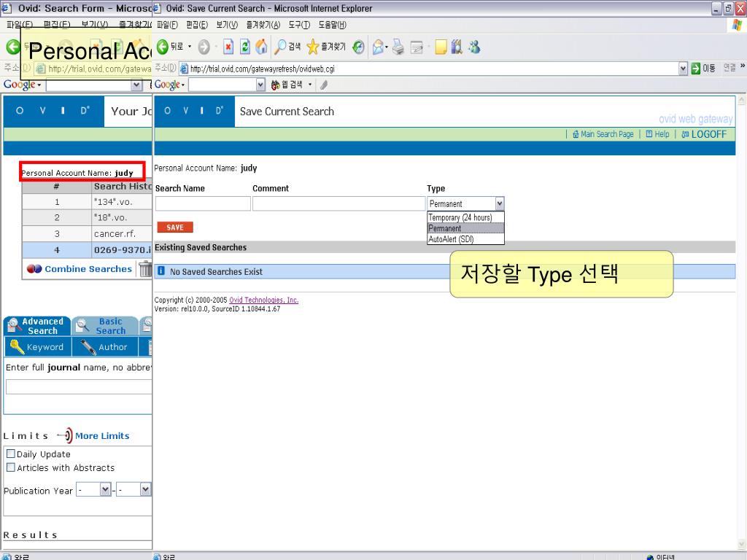
Task: Choose AutoAlert (SDI) from Type list
Action: pyautogui.click(x=465, y=239)
